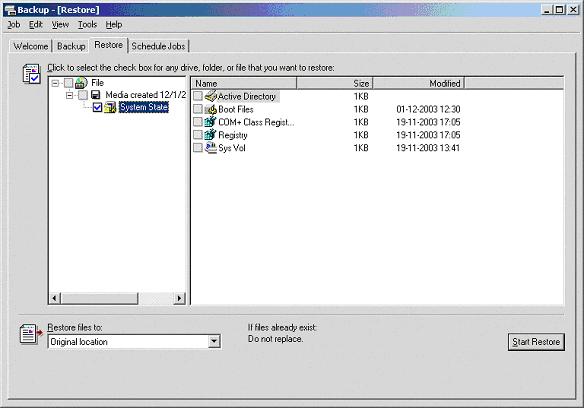The height and width of the screenshot is (408, 584).
Task: Collapse the File tree node
Action: (x=55, y=83)
